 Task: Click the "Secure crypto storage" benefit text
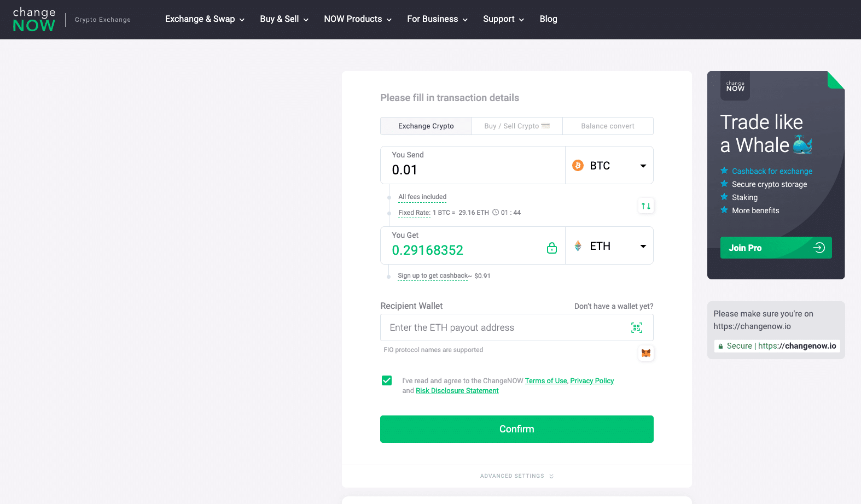coord(770,184)
